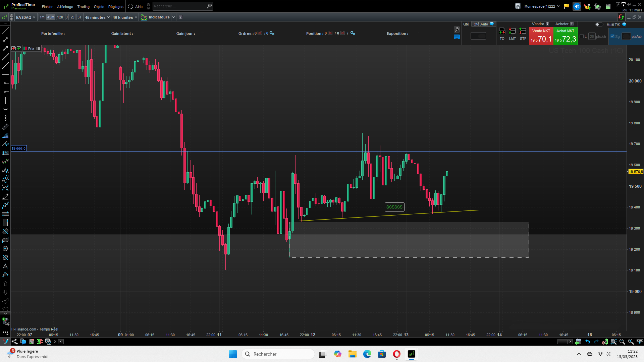Click the Achat MKT buy button
The width and height of the screenshot is (644, 362).
(x=565, y=36)
